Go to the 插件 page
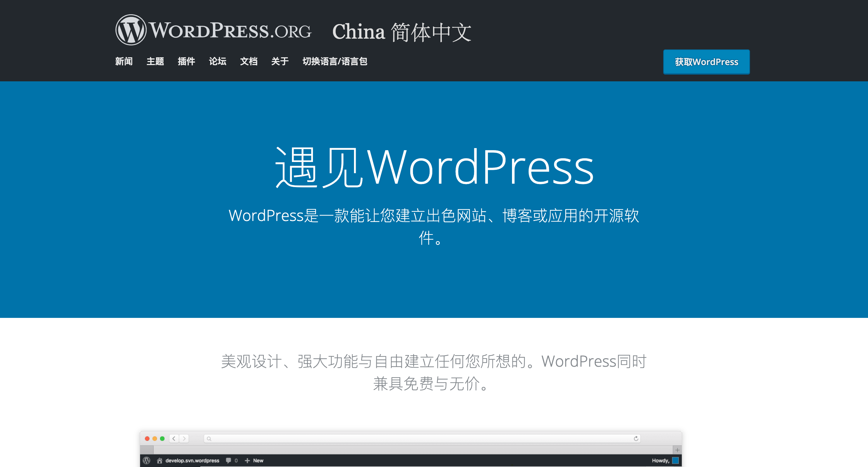This screenshot has width=868, height=467. tap(186, 61)
